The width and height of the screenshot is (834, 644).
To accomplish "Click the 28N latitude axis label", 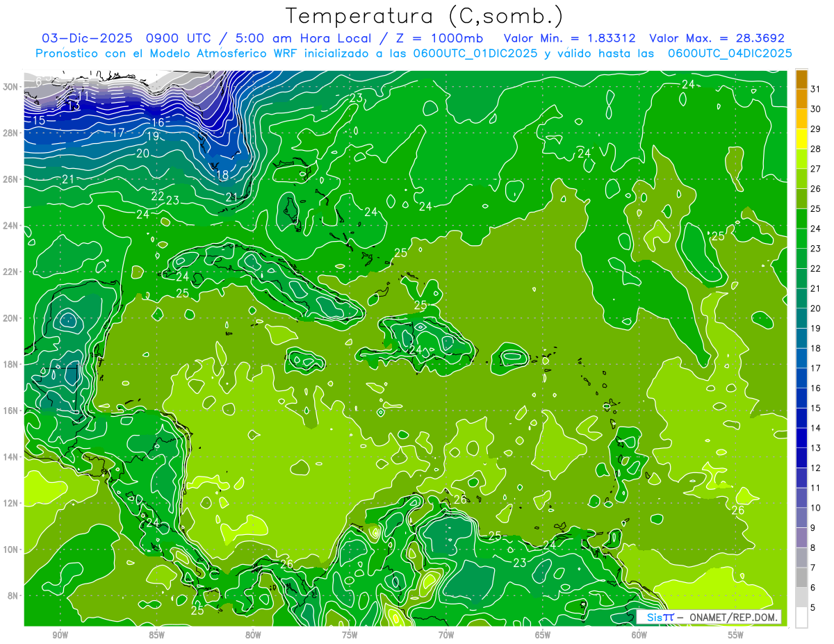I will click(11, 133).
